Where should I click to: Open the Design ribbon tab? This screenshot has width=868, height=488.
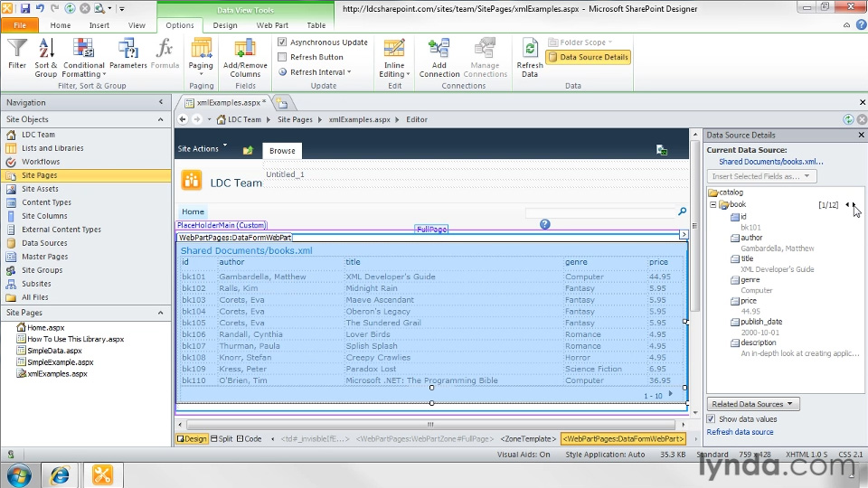(225, 25)
